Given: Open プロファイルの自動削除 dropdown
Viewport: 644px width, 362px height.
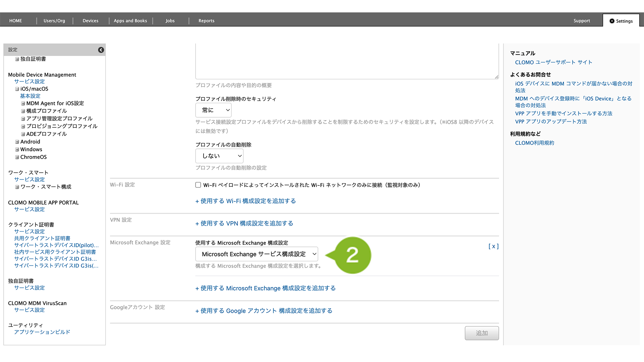Looking at the screenshot, I should 219,156.
